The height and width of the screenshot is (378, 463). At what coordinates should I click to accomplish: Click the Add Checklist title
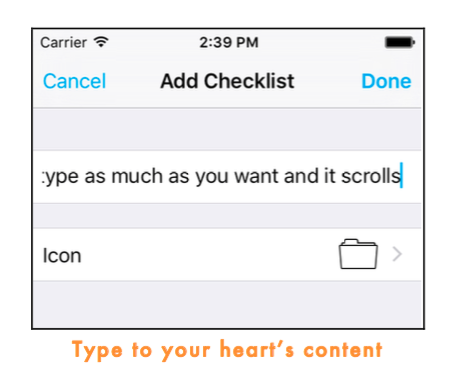[x=227, y=81]
